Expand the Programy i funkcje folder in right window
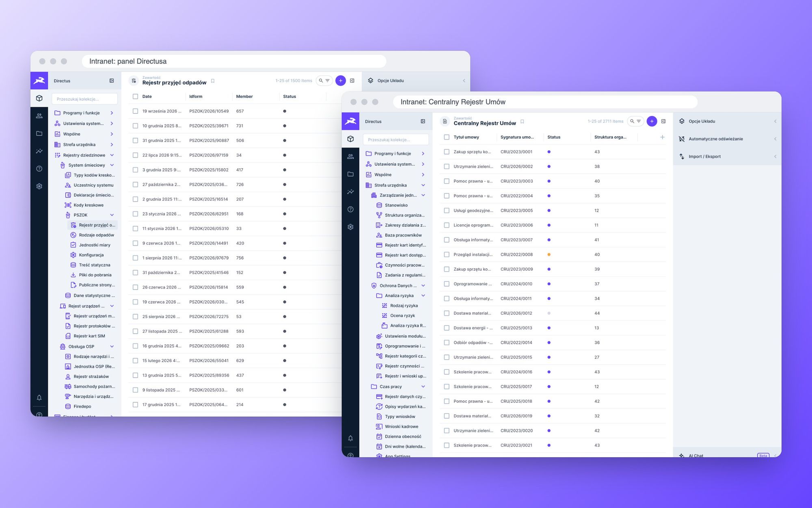This screenshot has height=508, width=812. click(x=423, y=153)
